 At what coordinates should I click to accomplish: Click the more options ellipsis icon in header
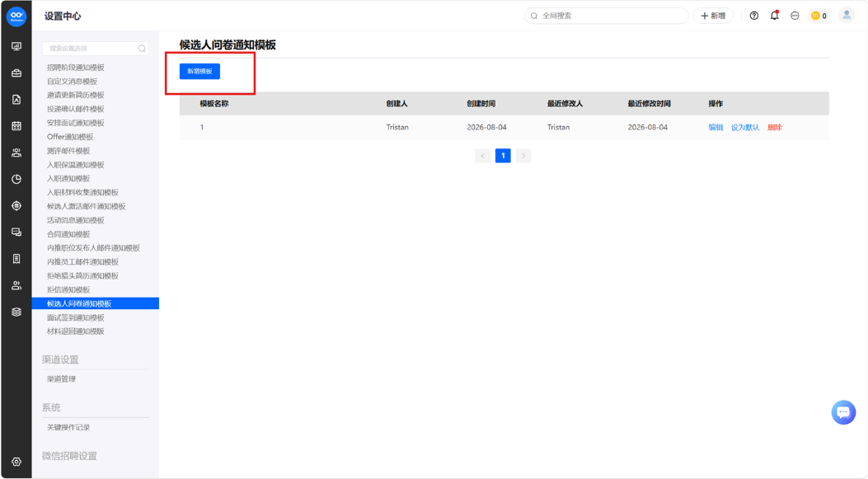(795, 16)
